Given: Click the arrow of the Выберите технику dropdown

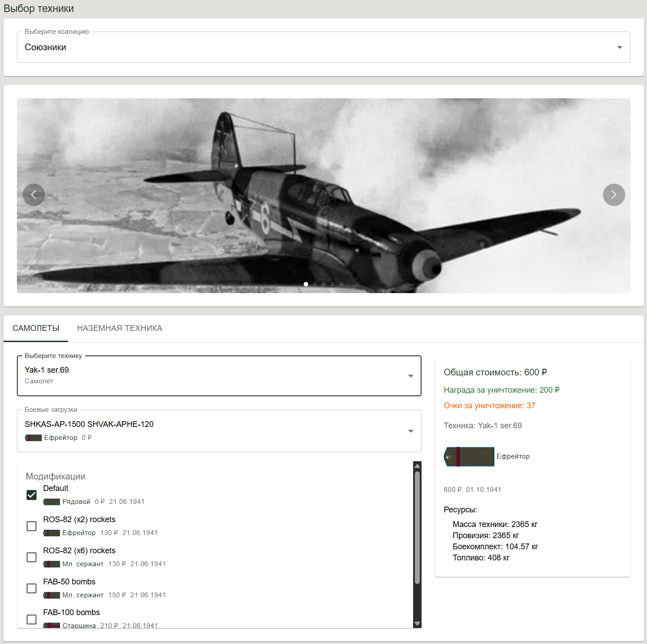Looking at the screenshot, I should point(411,376).
